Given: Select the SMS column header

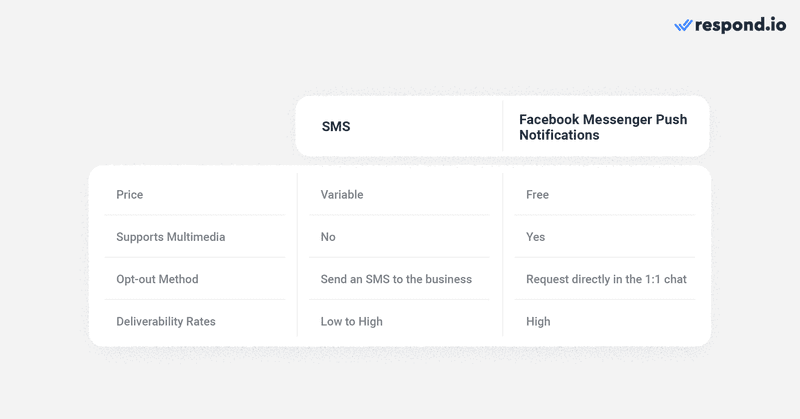Looking at the screenshot, I should [x=336, y=127].
